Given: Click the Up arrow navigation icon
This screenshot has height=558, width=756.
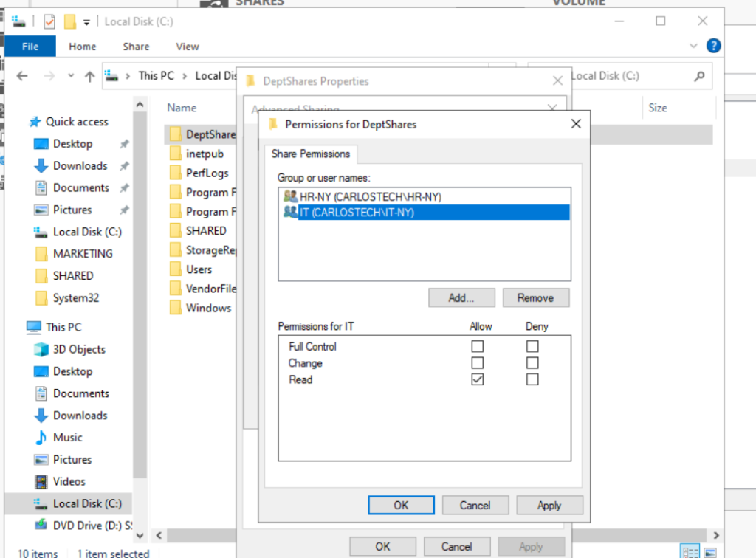Looking at the screenshot, I should tap(89, 75).
